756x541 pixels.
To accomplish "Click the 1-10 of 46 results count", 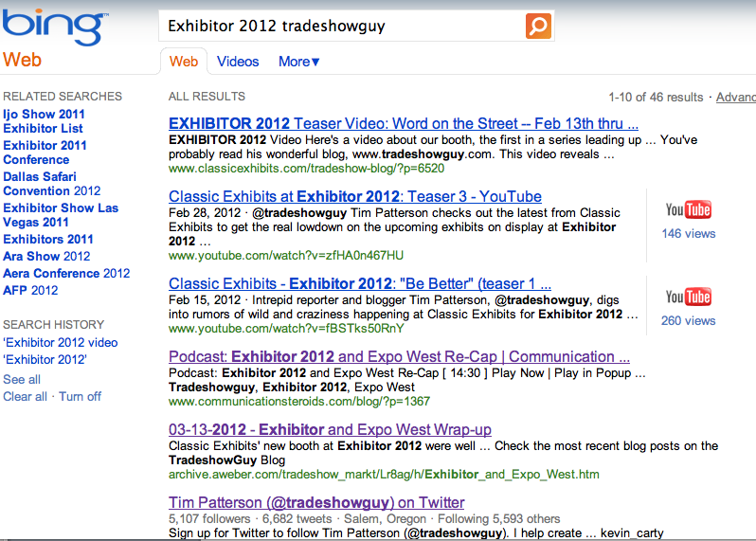I will point(656,97).
